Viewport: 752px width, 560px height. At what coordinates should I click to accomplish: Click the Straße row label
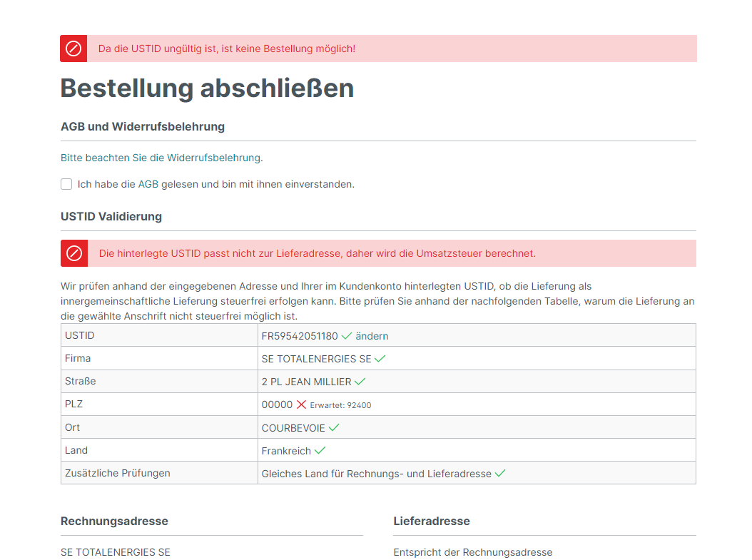pos(81,381)
